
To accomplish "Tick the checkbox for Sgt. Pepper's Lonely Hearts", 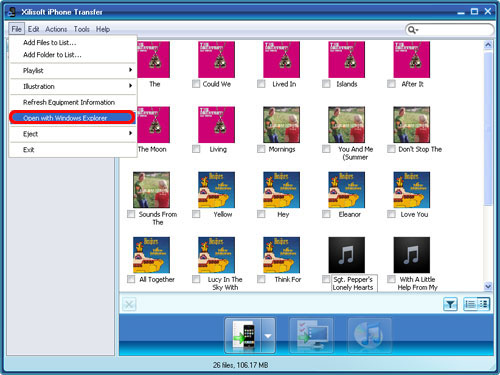I will point(326,279).
